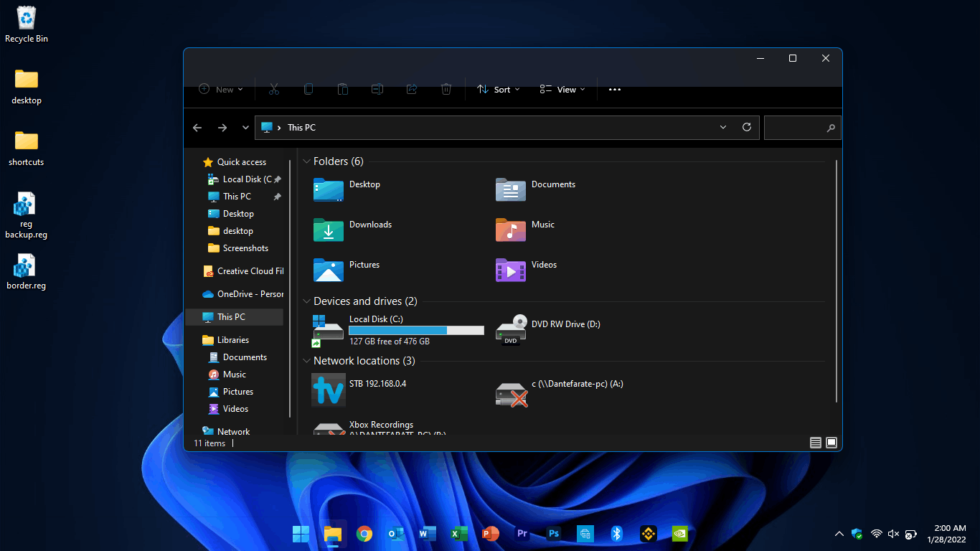The image size is (980, 551).
Task: Click the Cut scissors icon in toolbar
Action: pos(273,89)
